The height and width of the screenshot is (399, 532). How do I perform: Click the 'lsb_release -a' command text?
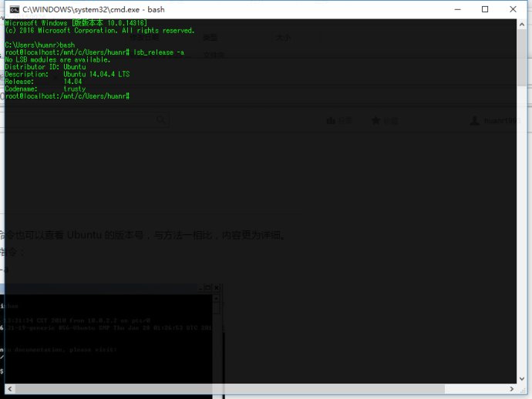tap(159, 52)
